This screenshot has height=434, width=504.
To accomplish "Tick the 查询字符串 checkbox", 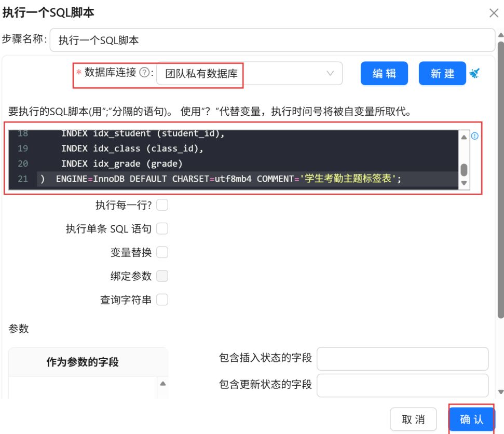I will [x=162, y=300].
